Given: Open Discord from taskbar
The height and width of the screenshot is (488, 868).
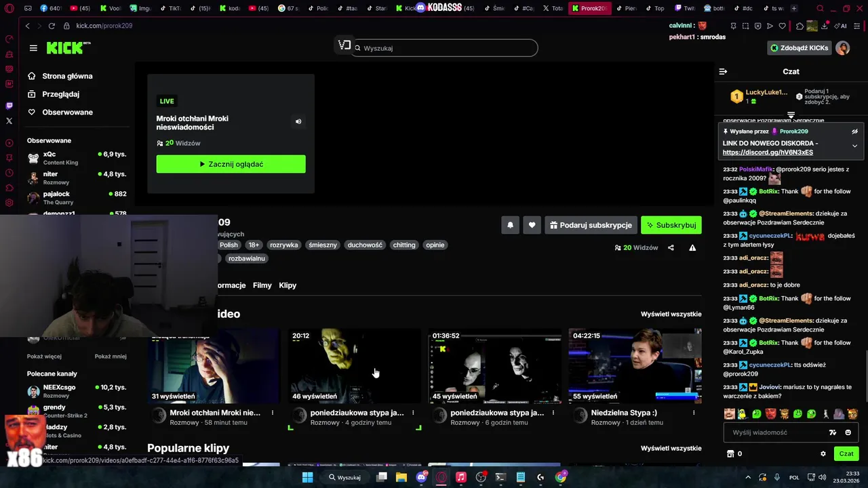Looking at the screenshot, I should coord(421,477).
